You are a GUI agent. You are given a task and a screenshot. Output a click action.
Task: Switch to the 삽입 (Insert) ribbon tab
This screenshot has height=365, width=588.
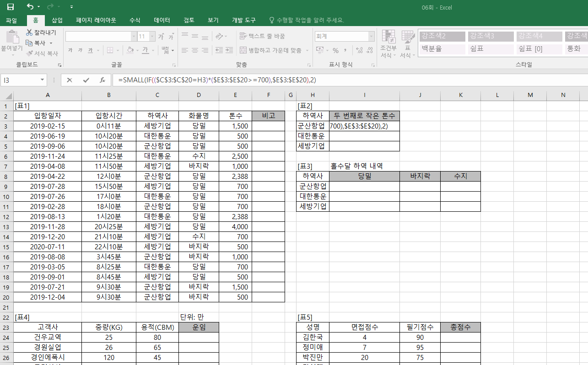[x=57, y=20]
